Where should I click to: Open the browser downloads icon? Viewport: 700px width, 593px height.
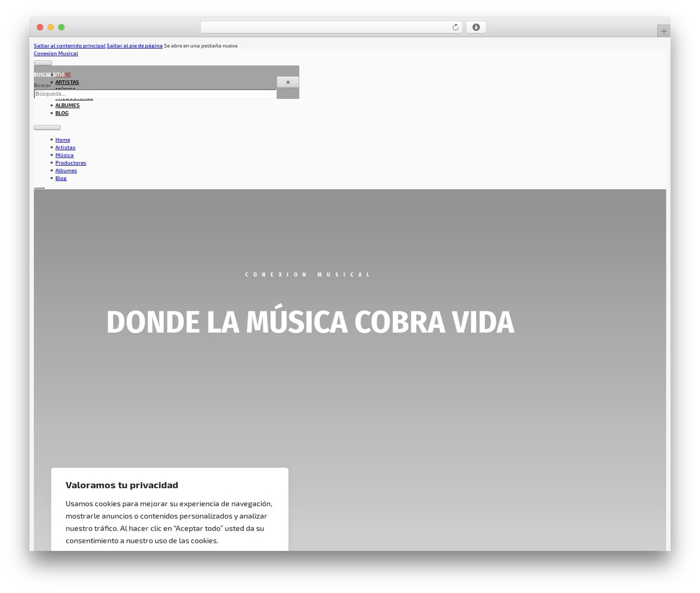coord(476,27)
